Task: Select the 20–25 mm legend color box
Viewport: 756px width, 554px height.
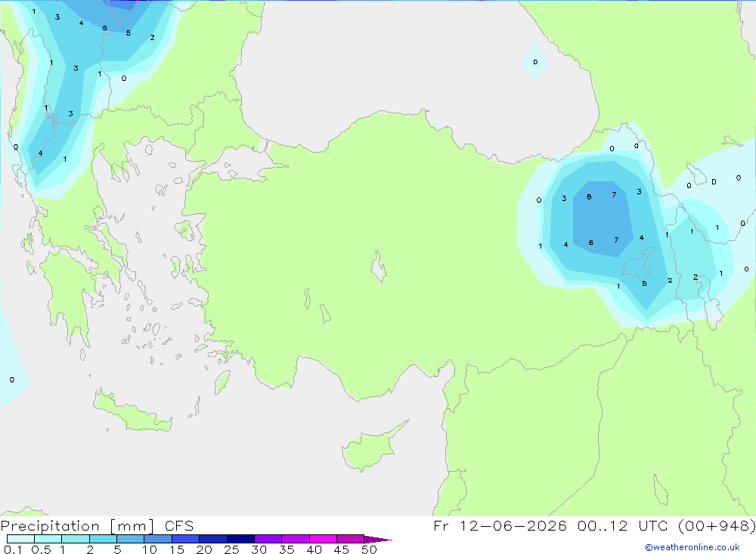Action: click(x=213, y=539)
